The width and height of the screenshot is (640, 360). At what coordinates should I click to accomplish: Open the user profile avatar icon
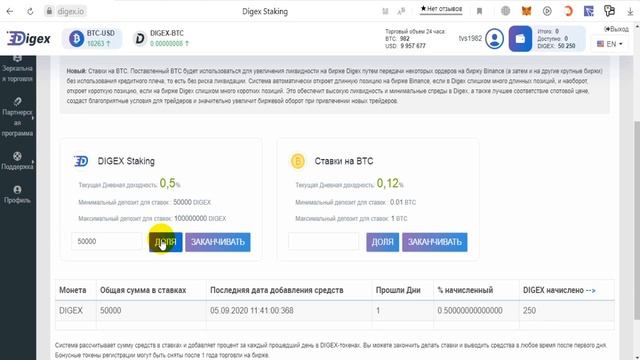494,39
